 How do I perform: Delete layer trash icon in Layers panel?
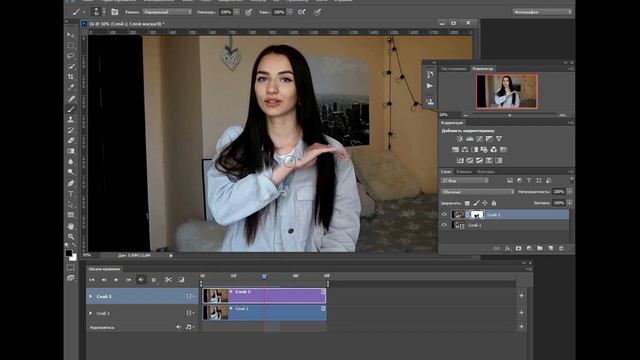pyautogui.click(x=561, y=248)
